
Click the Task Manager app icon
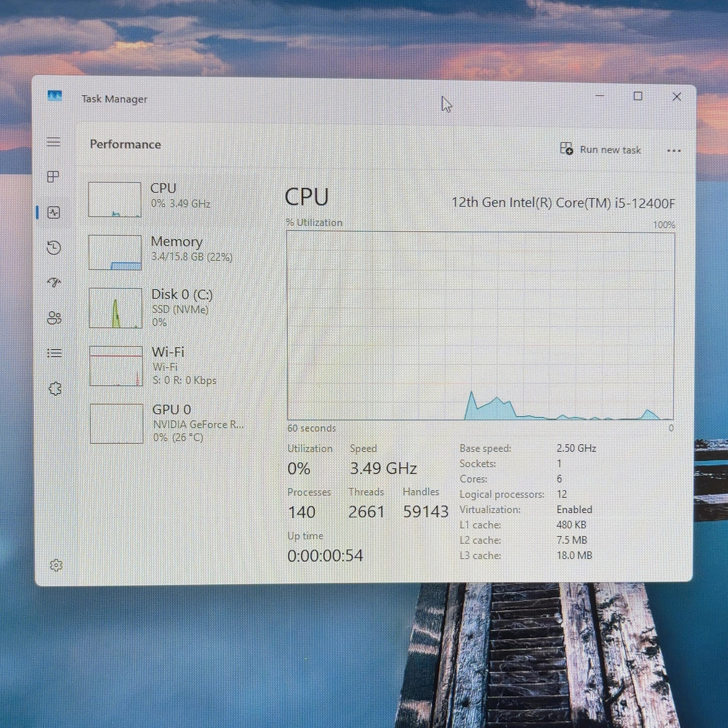55,96
